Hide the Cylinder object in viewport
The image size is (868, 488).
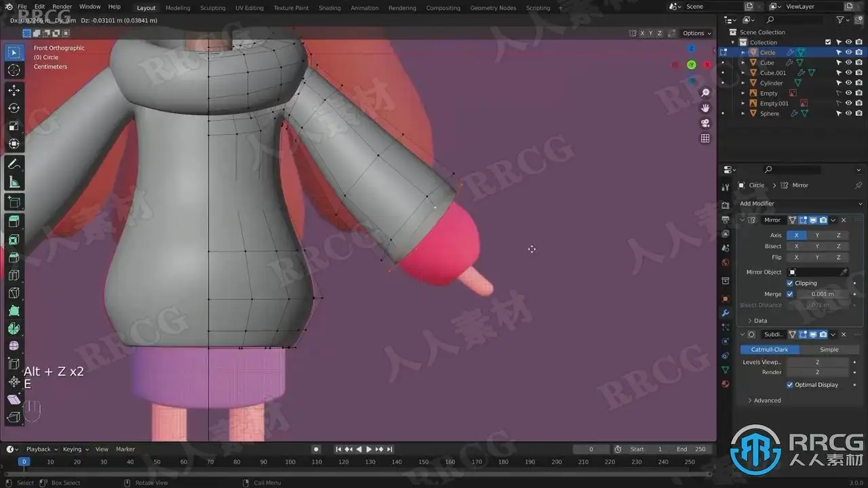click(848, 83)
